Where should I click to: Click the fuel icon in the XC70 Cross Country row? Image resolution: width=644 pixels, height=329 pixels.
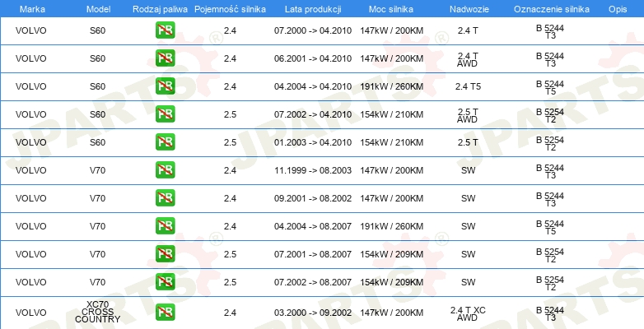click(x=165, y=313)
